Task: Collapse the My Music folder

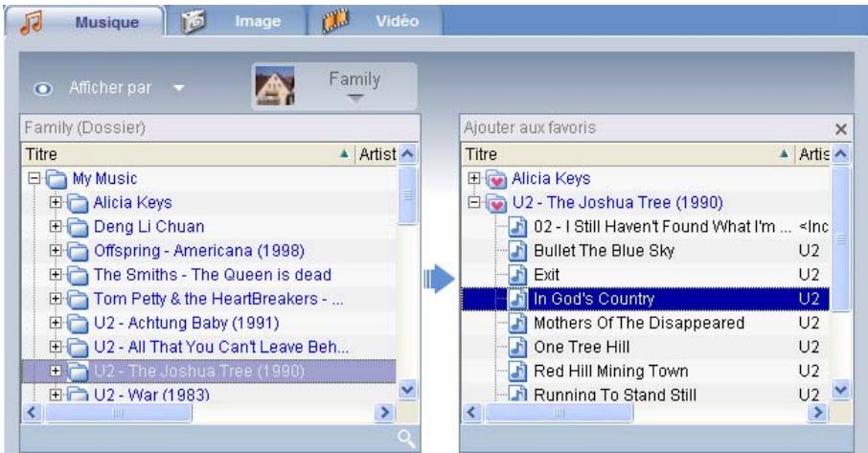Action: point(34,179)
